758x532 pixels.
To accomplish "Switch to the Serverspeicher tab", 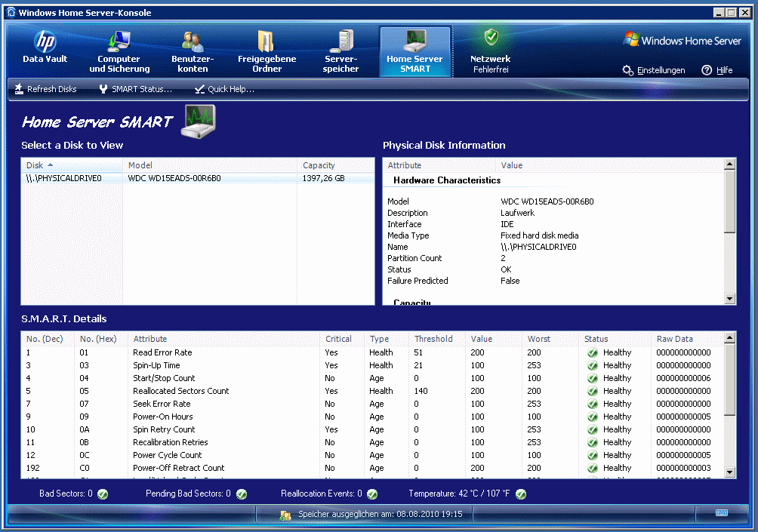I will 340,51.
